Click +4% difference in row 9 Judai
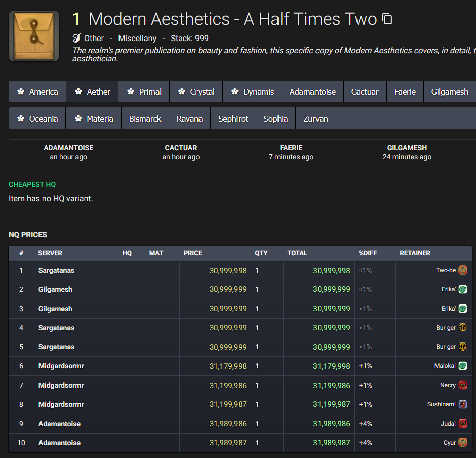 pos(366,424)
